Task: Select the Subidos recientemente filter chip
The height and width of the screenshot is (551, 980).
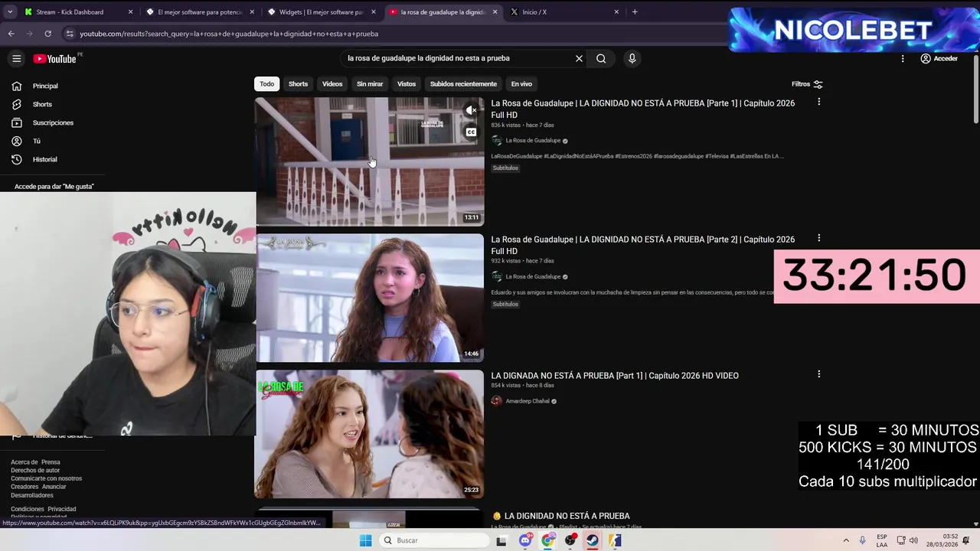Action: (x=463, y=83)
